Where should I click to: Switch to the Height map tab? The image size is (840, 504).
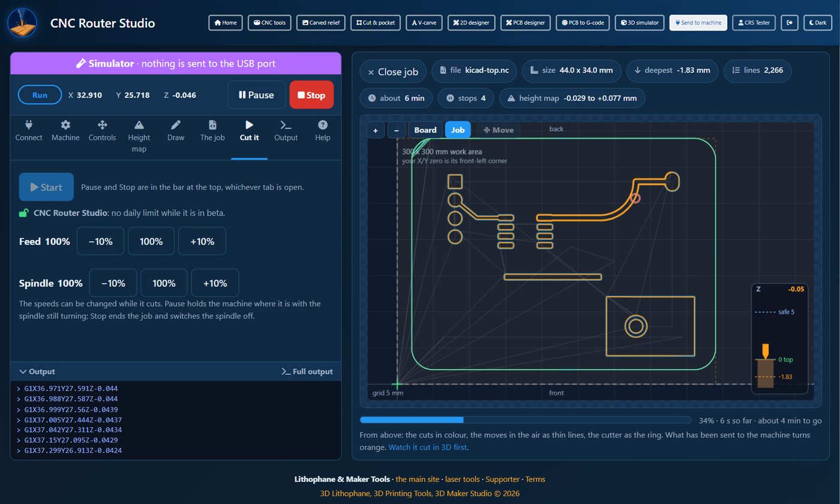point(139,136)
